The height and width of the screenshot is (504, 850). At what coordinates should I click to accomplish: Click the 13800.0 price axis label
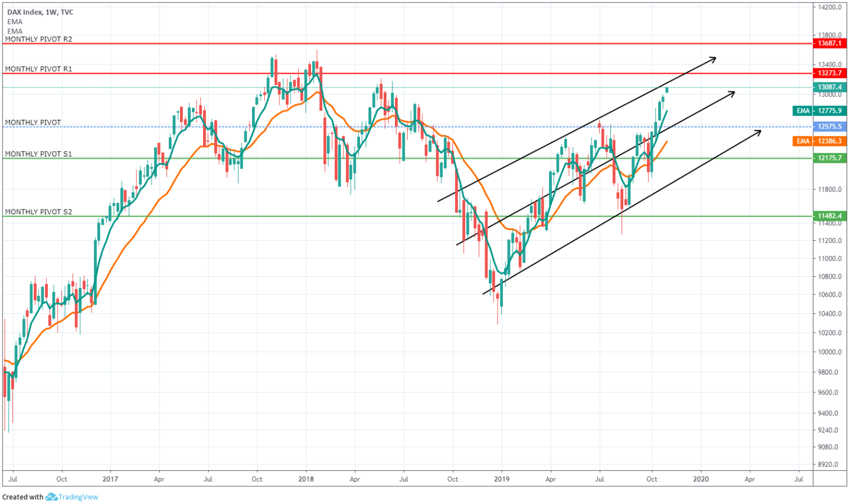coord(830,35)
